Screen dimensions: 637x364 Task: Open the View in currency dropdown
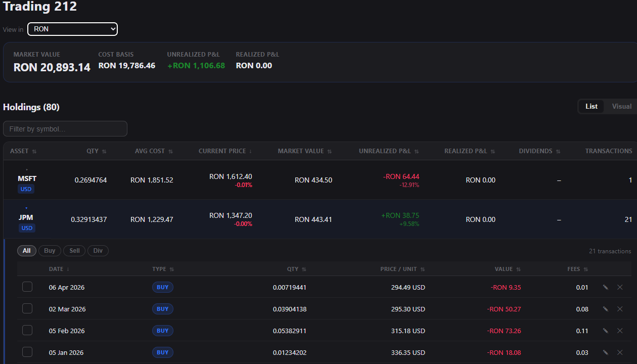(72, 29)
